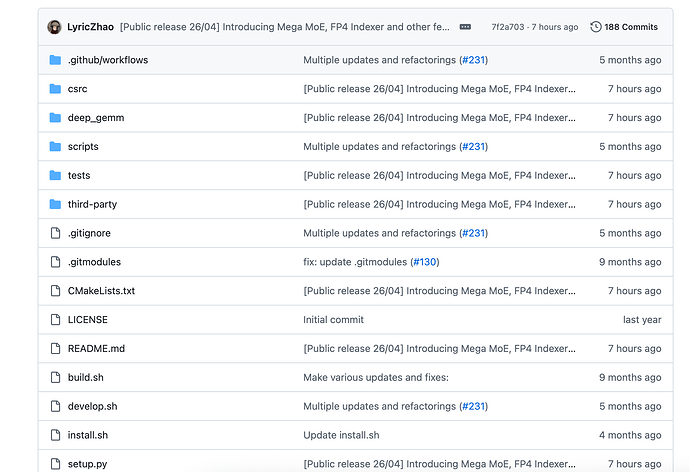Open CMakeLists.txt row Public release commit message
The image size is (690, 472).
pyautogui.click(x=439, y=291)
